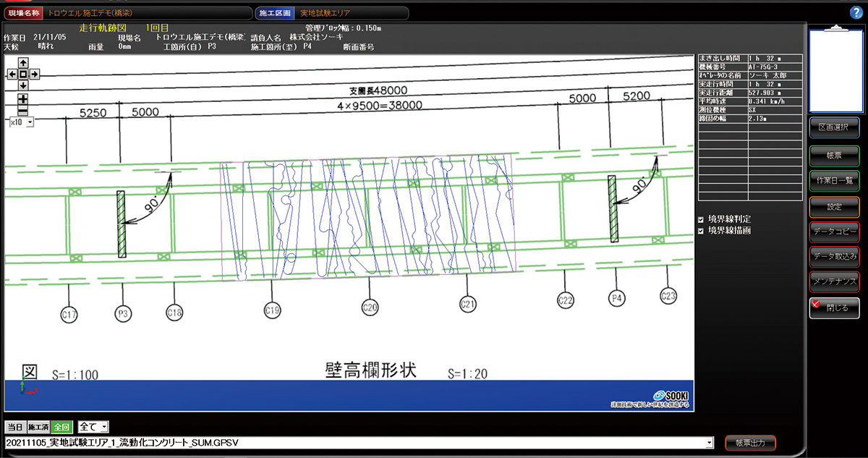868x458 pixels.
Task: Pan the drawing left with the left arrow
Action: (x=11, y=74)
